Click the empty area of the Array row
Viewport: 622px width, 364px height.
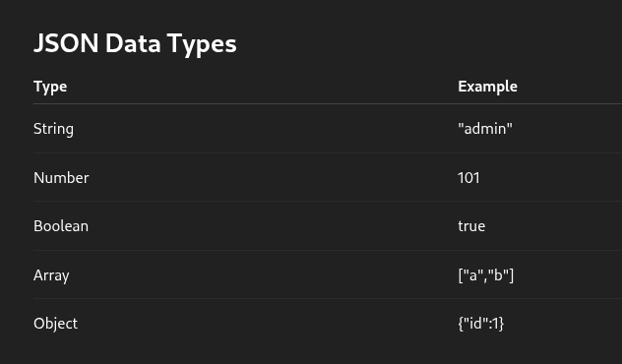264,275
